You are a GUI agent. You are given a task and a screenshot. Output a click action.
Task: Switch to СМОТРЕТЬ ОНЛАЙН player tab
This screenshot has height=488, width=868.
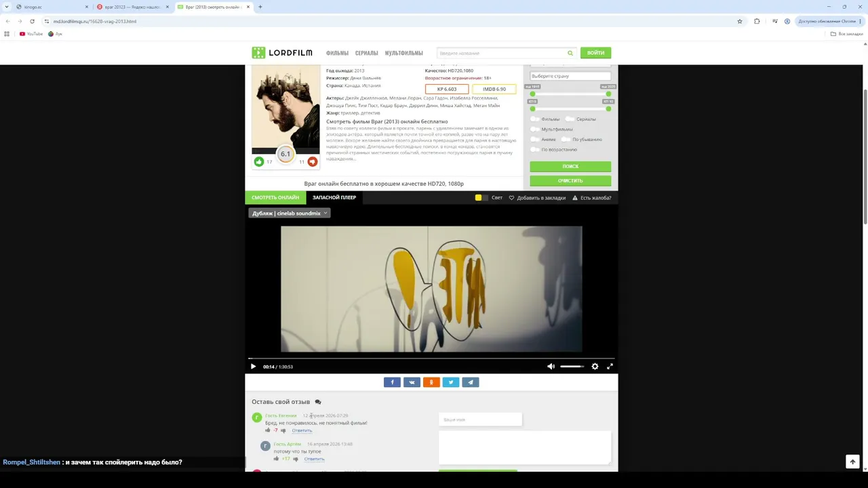[x=275, y=198]
